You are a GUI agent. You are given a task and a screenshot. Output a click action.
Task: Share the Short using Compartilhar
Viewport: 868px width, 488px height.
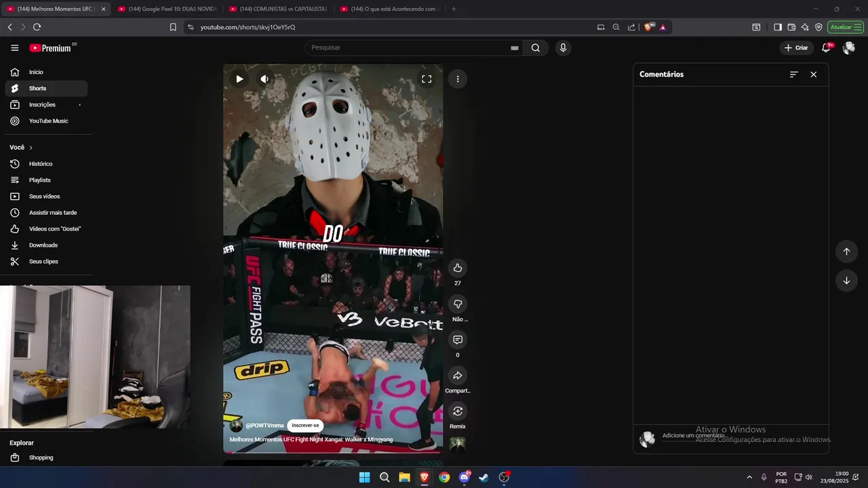point(458,375)
